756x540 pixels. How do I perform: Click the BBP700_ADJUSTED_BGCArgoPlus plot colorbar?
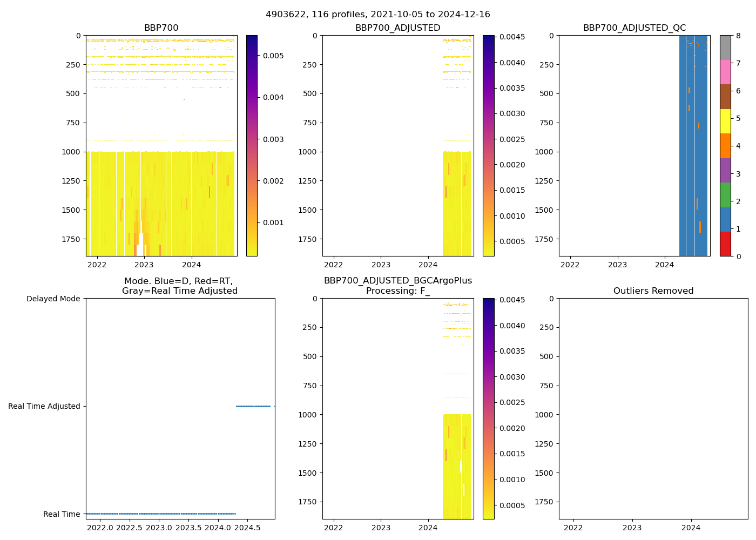pos(488,409)
